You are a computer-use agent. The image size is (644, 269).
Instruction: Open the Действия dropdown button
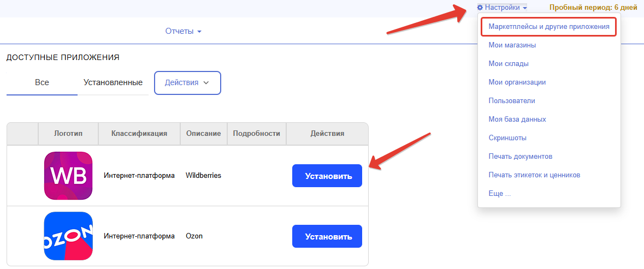coord(187,82)
